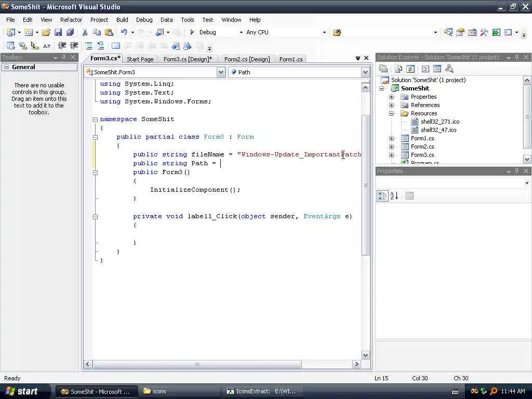532x399 pixels.
Task: Click the Decrease Line Indent icon
Action: tap(62, 46)
